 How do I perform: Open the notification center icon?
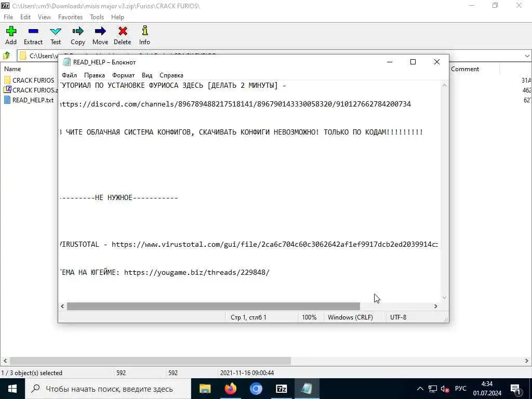tap(515, 389)
